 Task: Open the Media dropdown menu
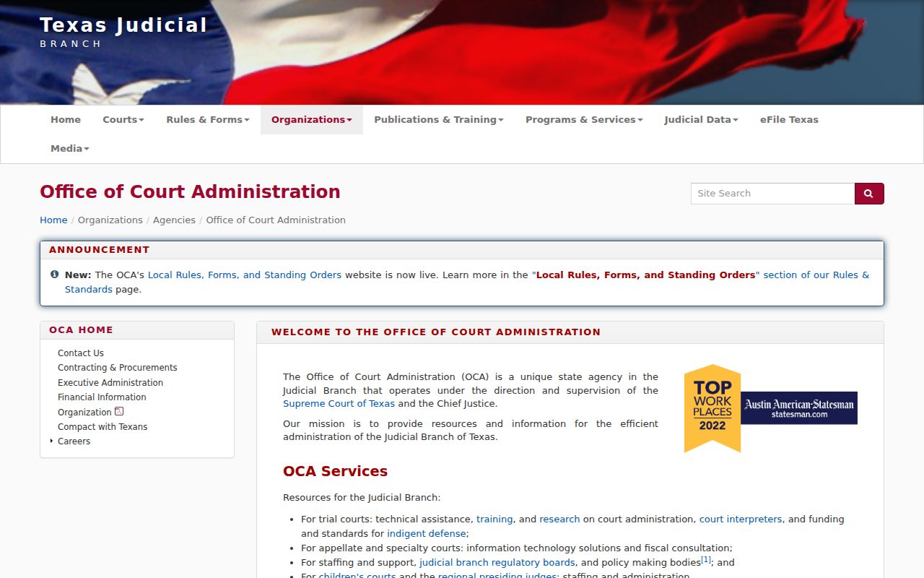[x=70, y=149]
